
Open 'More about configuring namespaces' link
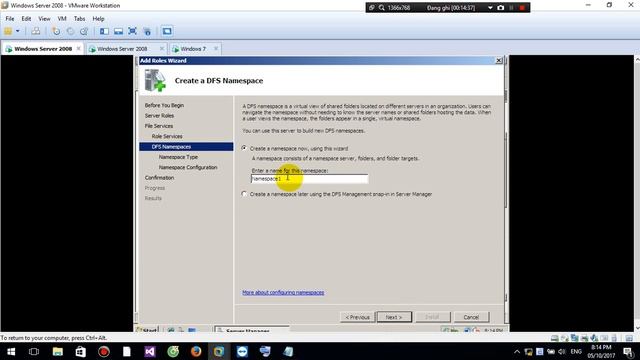tap(283, 292)
